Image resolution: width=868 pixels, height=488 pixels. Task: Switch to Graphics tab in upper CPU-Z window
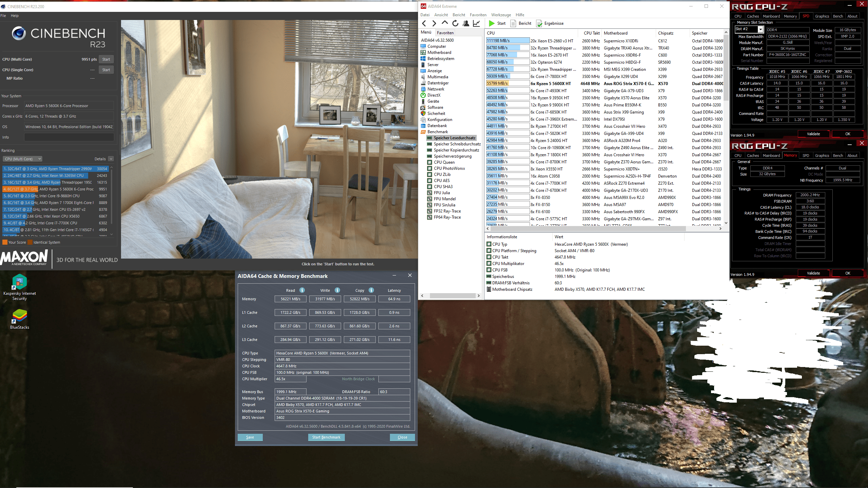pyautogui.click(x=822, y=16)
